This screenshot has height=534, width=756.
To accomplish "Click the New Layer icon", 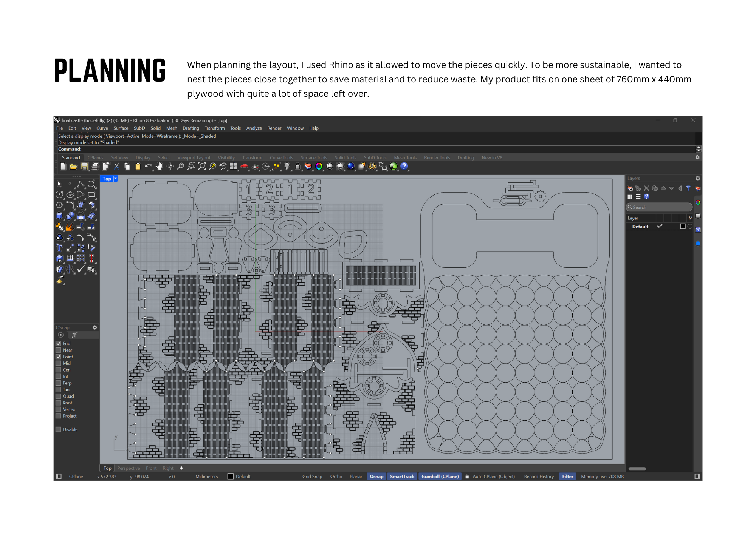I will 630,188.
